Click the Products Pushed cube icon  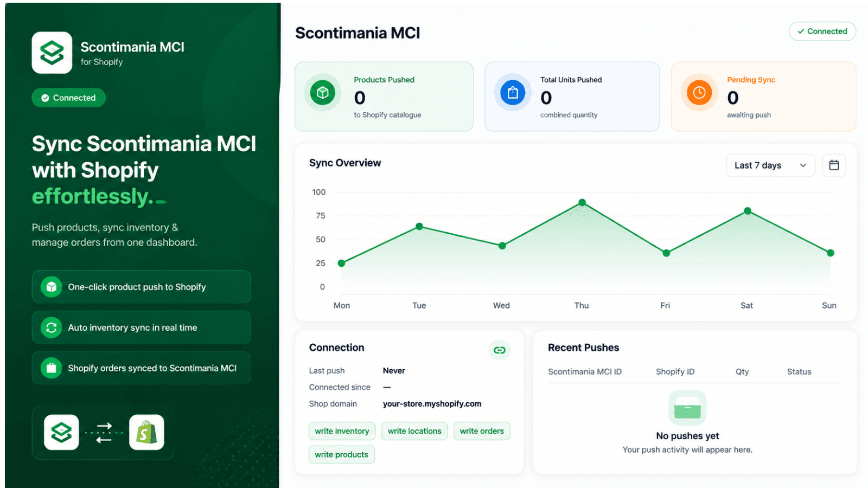coord(323,93)
